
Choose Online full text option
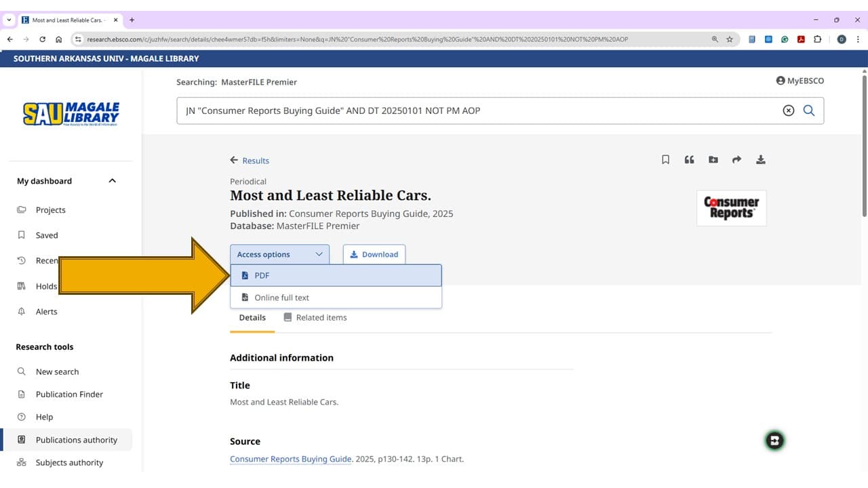pyautogui.click(x=336, y=298)
